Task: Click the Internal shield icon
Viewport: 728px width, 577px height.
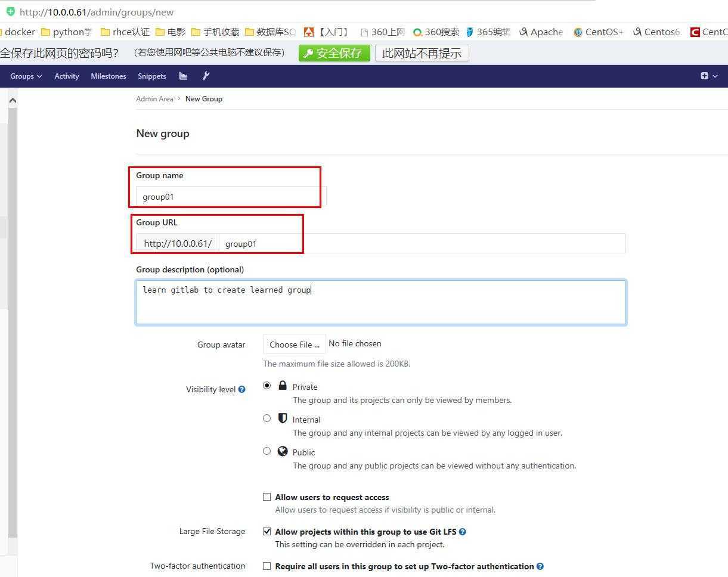Action: [283, 418]
